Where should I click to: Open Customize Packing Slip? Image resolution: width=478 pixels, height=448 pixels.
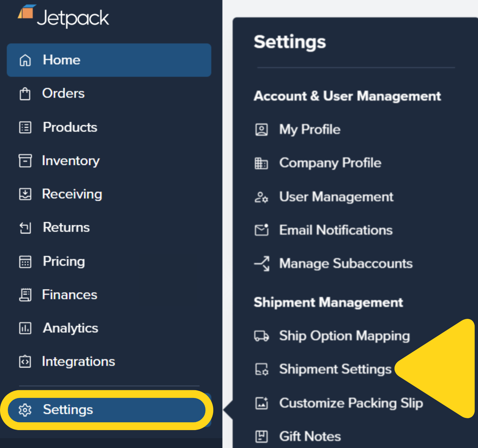351,403
